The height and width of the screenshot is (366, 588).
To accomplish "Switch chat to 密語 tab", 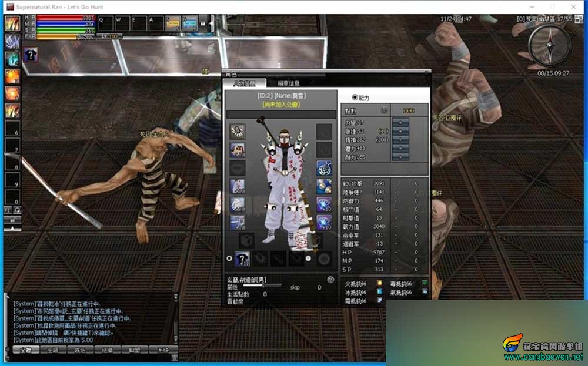I will point(53,350).
